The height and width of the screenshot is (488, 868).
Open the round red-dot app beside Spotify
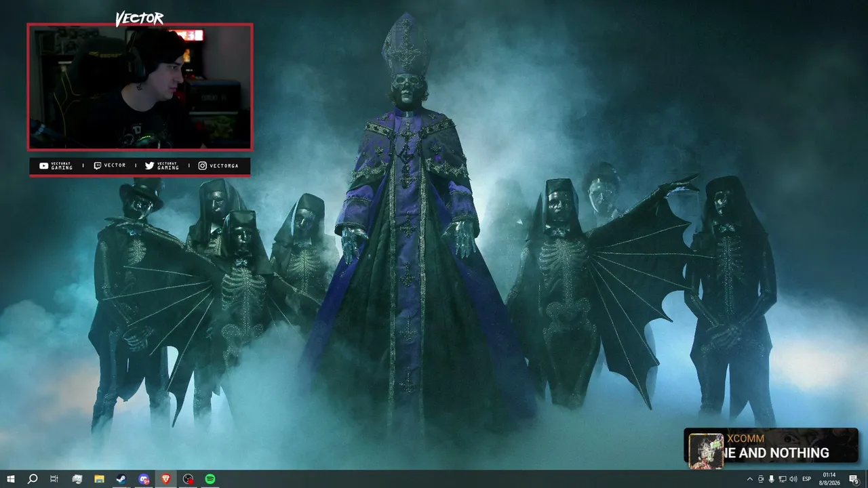coord(189,479)
